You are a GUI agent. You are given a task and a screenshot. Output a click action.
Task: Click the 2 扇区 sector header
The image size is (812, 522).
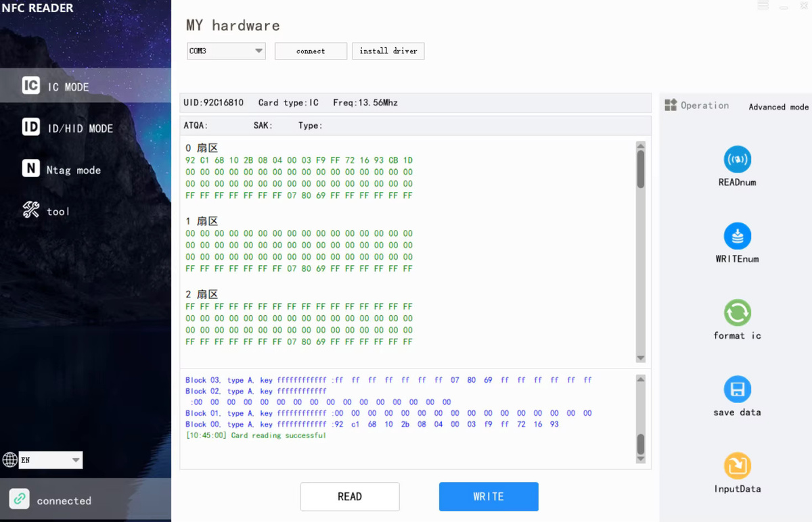click(202, 294)
